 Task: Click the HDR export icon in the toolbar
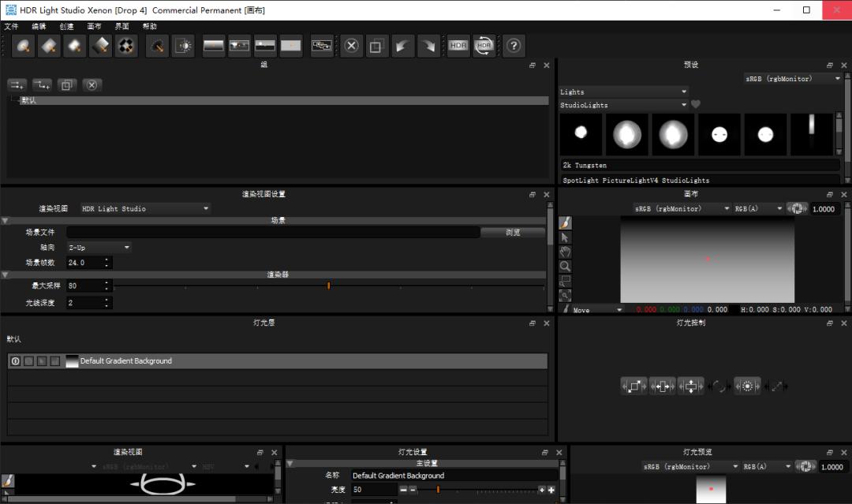(x=458, y=46)
